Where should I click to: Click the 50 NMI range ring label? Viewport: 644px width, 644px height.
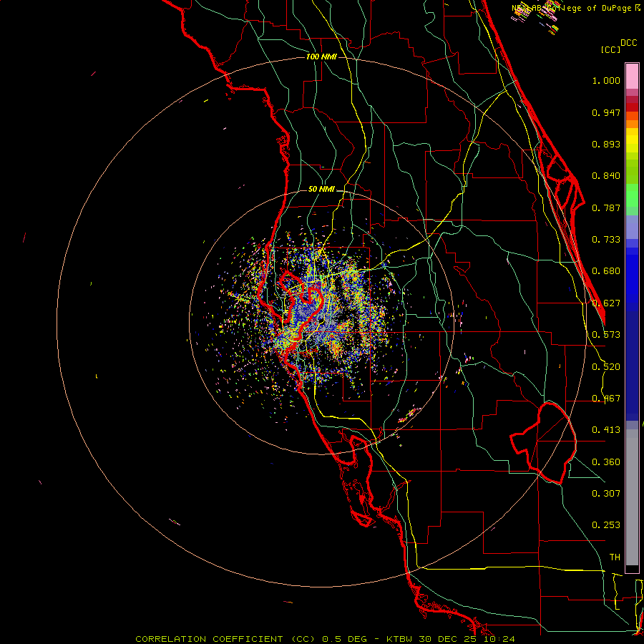[321, 190]
